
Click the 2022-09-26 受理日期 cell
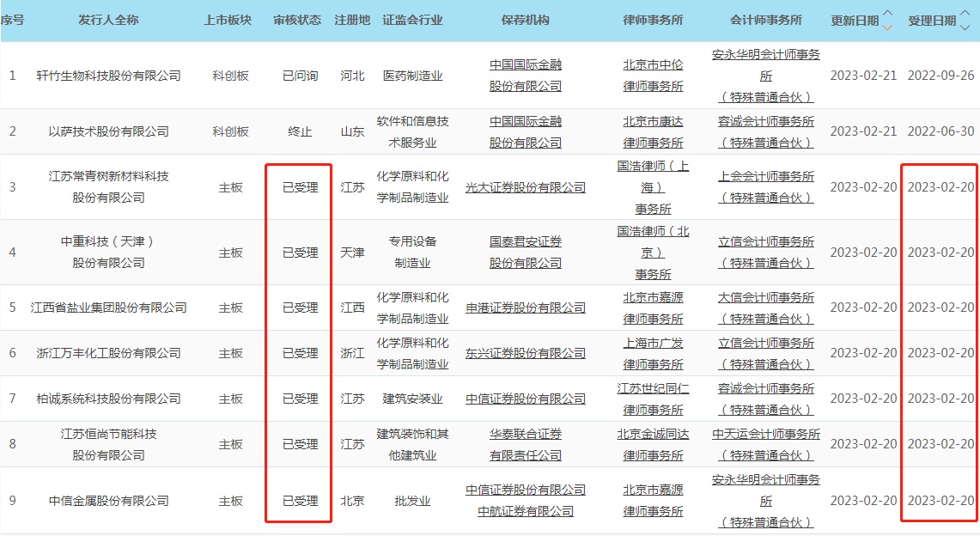coord(940,76)
